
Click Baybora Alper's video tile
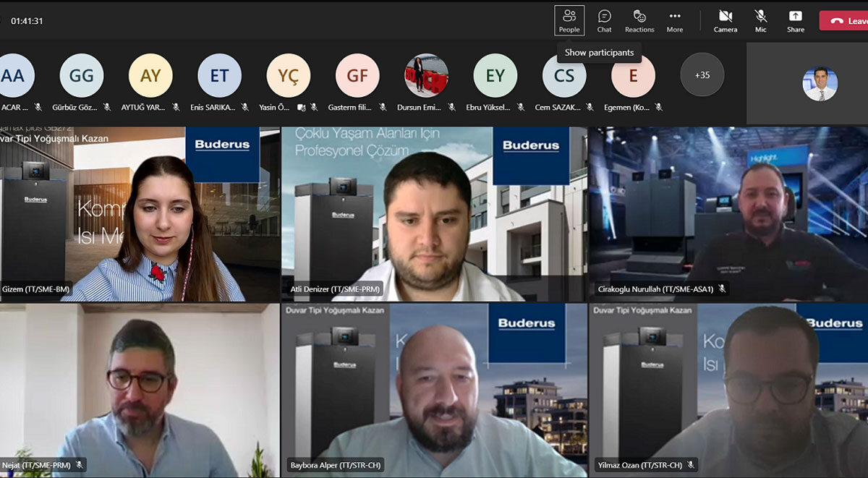pos(434,390)
